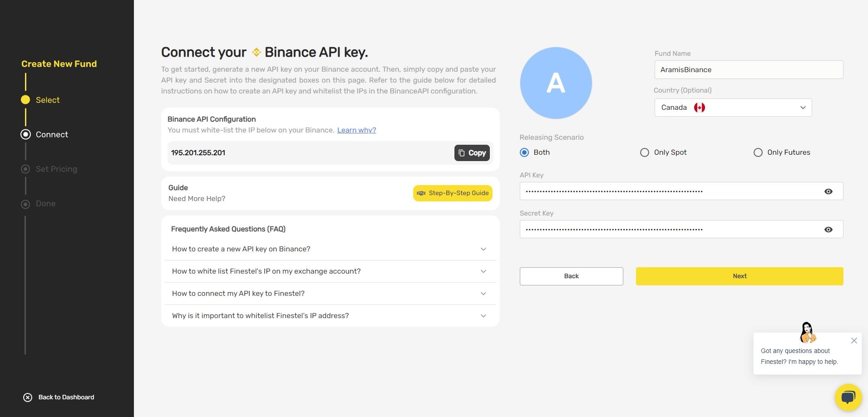Click the Canada flag icon
Screen dimensions: 868x417
[700, 108]
